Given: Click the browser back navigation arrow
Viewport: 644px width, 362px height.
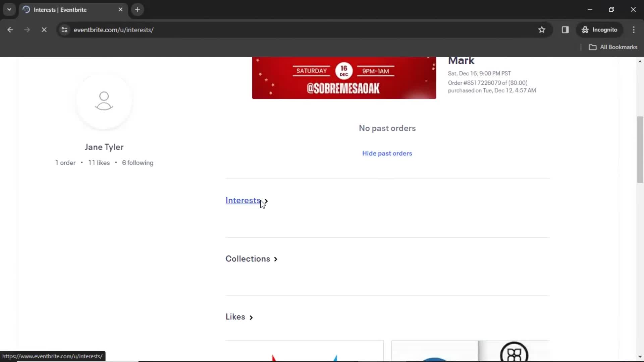Looking at the screenshot, I should [10, 29].
